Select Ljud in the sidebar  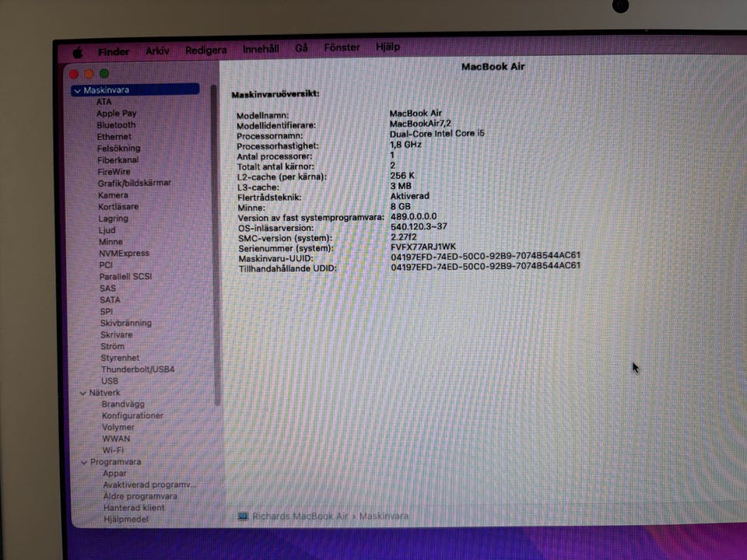point(107,230)
